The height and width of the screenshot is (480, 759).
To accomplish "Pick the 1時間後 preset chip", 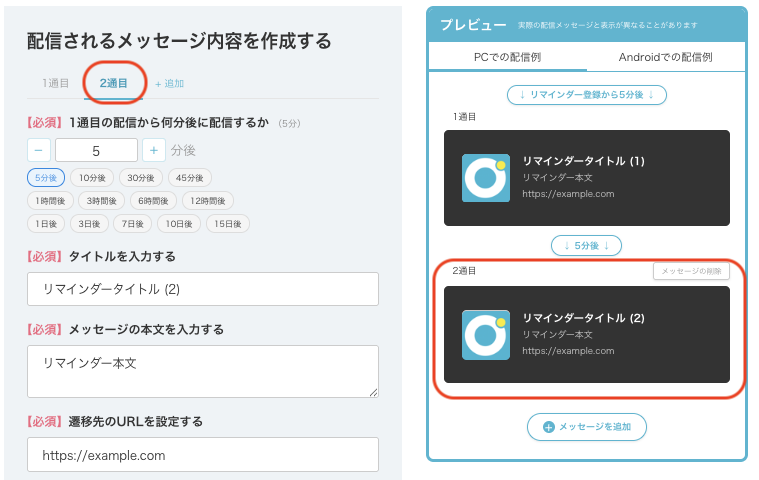I will point(50,201).
